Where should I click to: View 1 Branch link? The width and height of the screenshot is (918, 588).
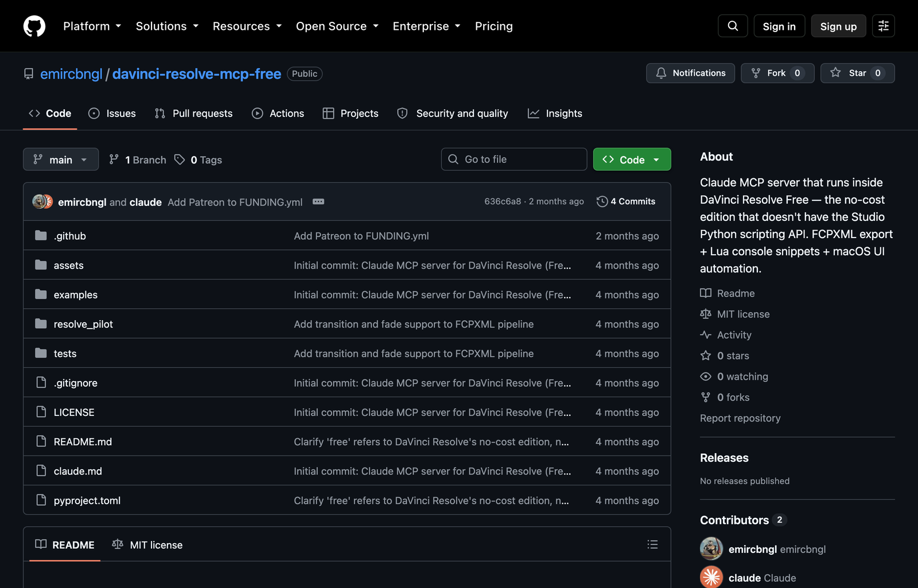(138, 159)
